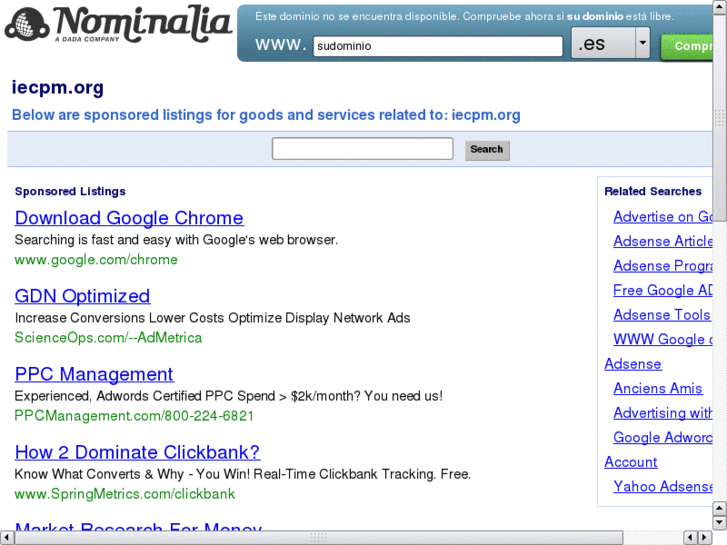Select Advertising with related search
This screenshot has width=727, height=545.
[663, 413]
